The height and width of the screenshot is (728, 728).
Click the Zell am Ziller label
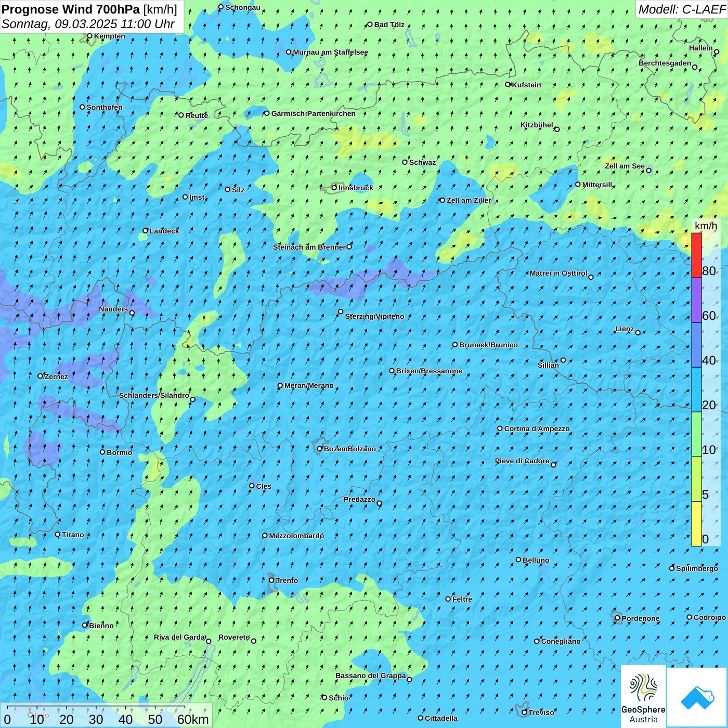point(469,200)
